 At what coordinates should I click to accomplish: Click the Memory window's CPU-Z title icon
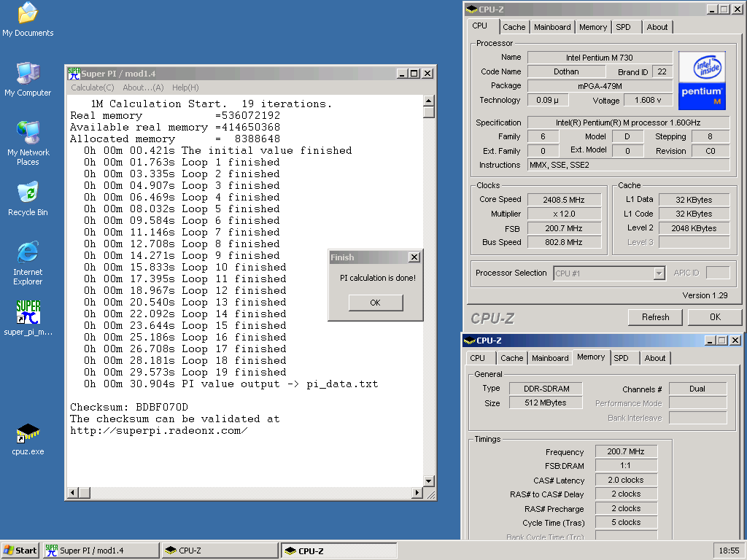[470, 341]
